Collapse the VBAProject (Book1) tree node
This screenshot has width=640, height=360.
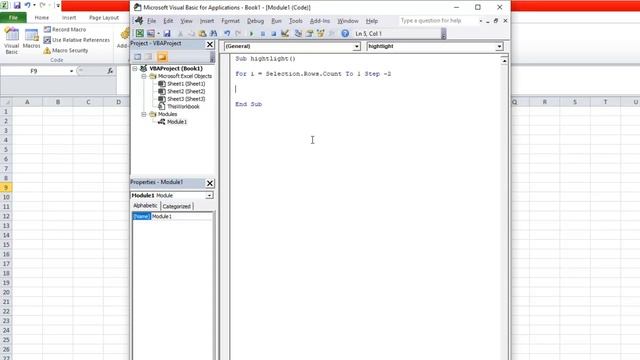(135, 69)
